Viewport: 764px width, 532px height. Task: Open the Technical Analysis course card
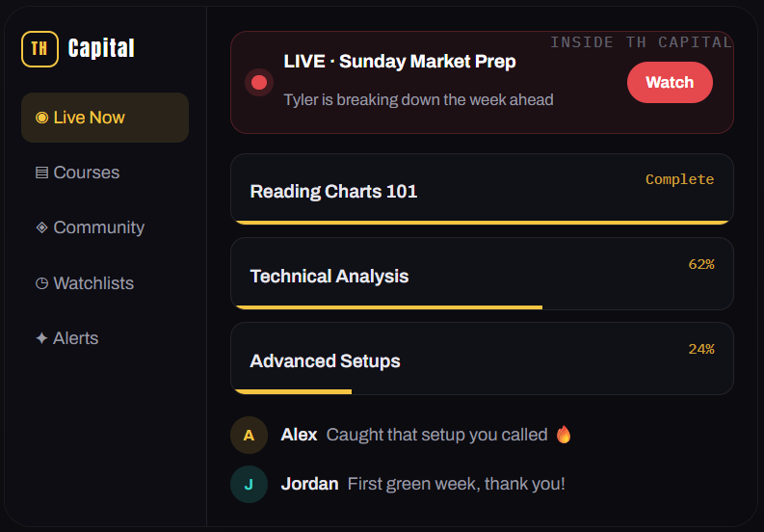coord(482,274)
